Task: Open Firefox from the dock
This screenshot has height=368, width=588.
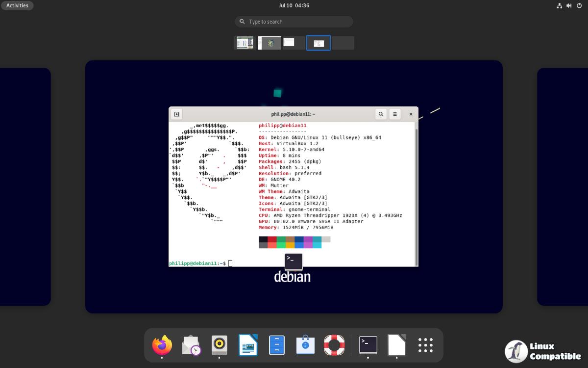Action: pos(162,345)
